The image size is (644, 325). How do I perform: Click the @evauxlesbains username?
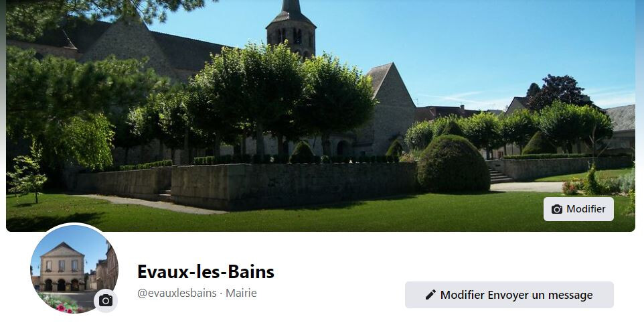177,293
